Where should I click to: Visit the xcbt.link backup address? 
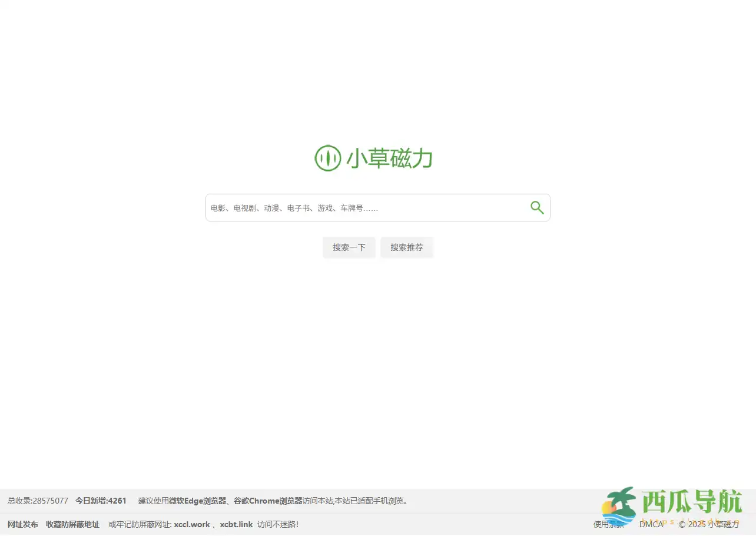tap(236, 524)
